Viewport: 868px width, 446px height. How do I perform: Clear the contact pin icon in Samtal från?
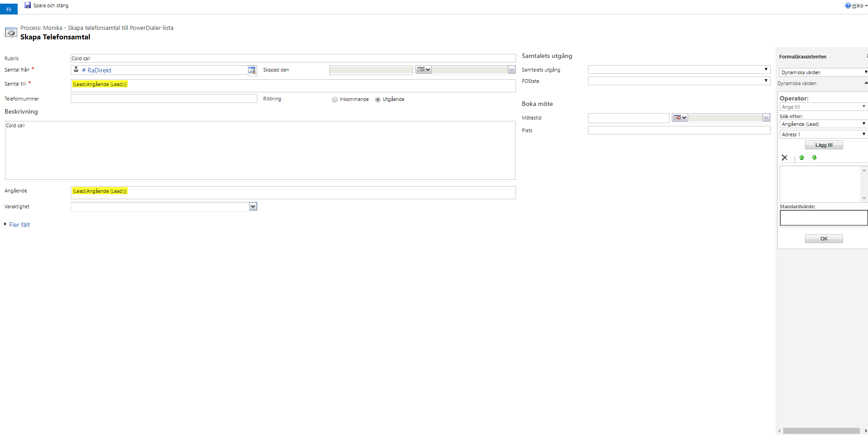coord(76,70)
